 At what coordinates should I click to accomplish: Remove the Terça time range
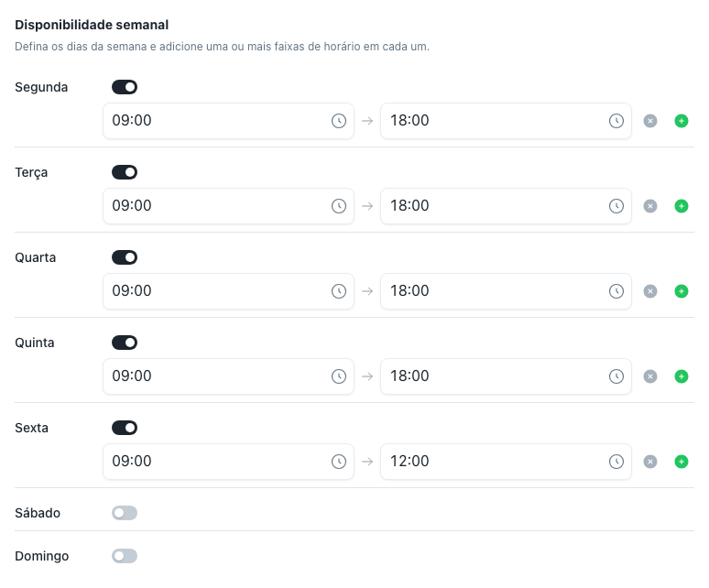point(650,206)
